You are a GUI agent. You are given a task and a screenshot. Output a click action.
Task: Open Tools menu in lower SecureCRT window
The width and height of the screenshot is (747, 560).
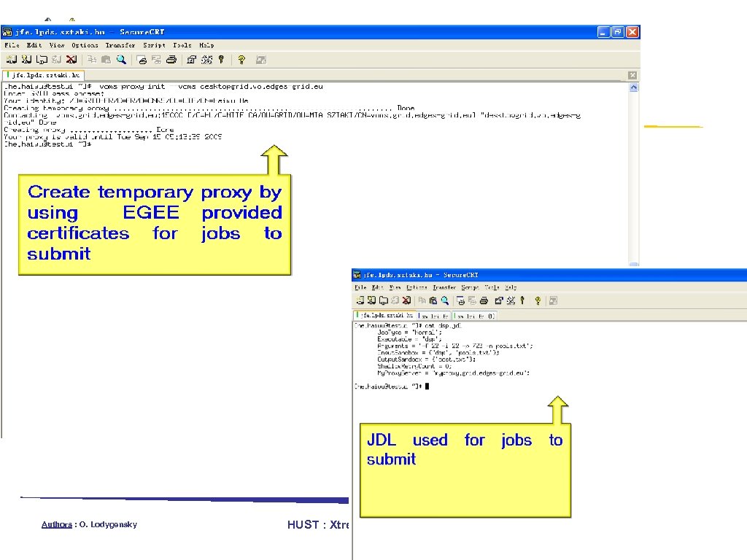pos(492,287)
